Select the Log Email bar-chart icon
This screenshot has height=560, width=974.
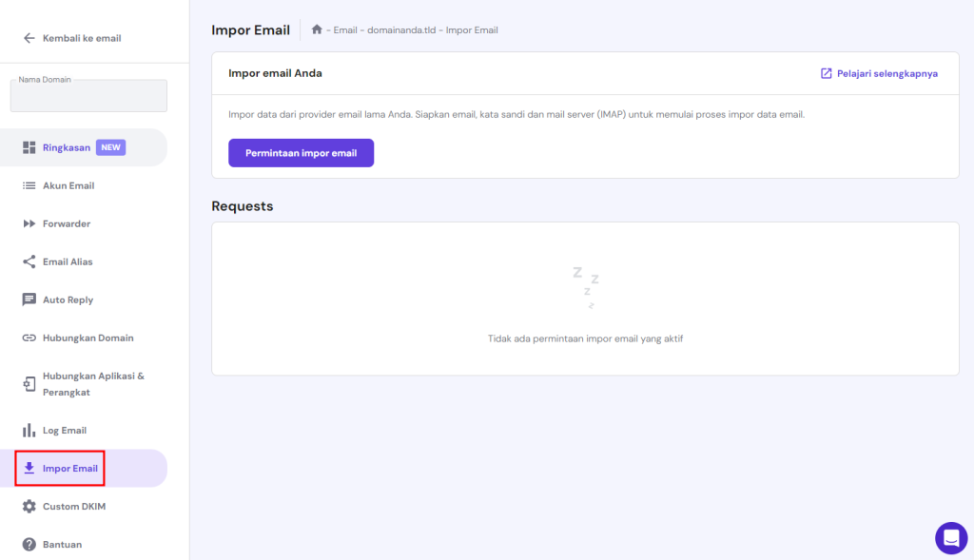(x=29, y=429)
